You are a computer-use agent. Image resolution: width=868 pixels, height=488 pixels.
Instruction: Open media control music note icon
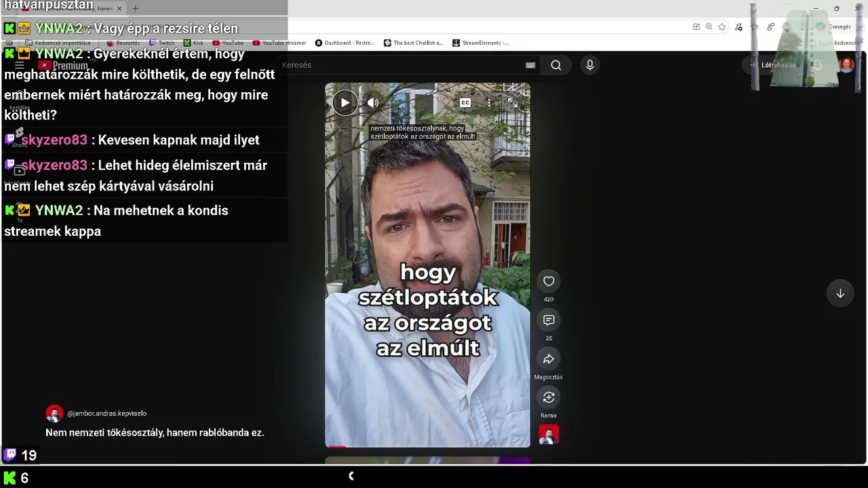738,26
